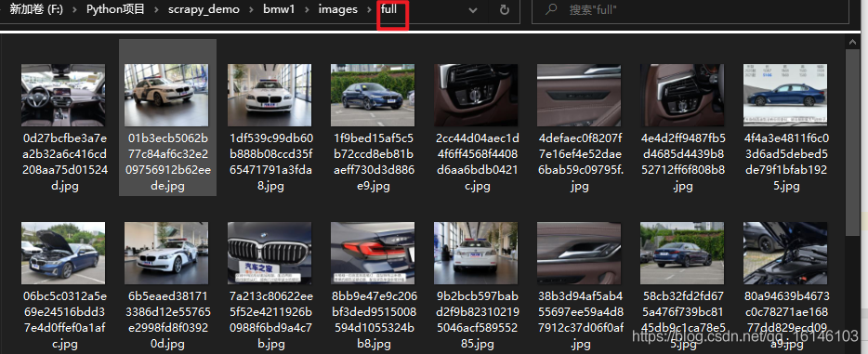Go to bmw1 folder in breadcrumb
Viewport: 868px width, 354px height.
pyautogui.click(x=280, y=10)
